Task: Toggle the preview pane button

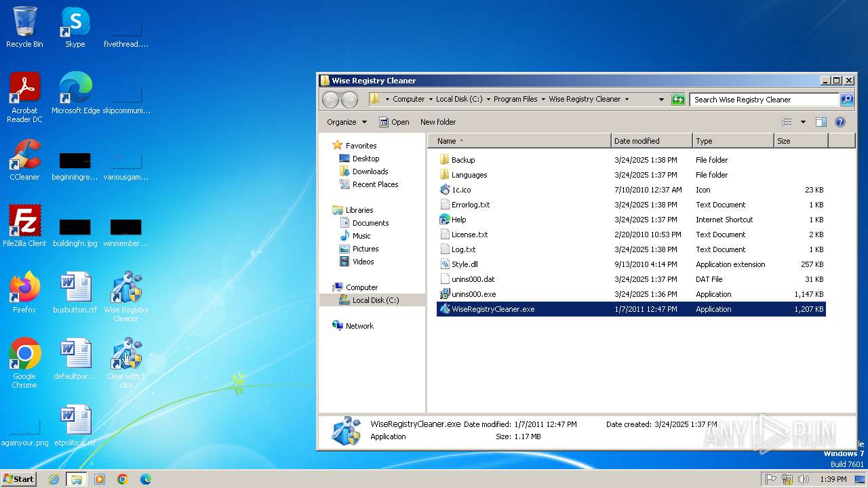Action: [x=821, y=122]
